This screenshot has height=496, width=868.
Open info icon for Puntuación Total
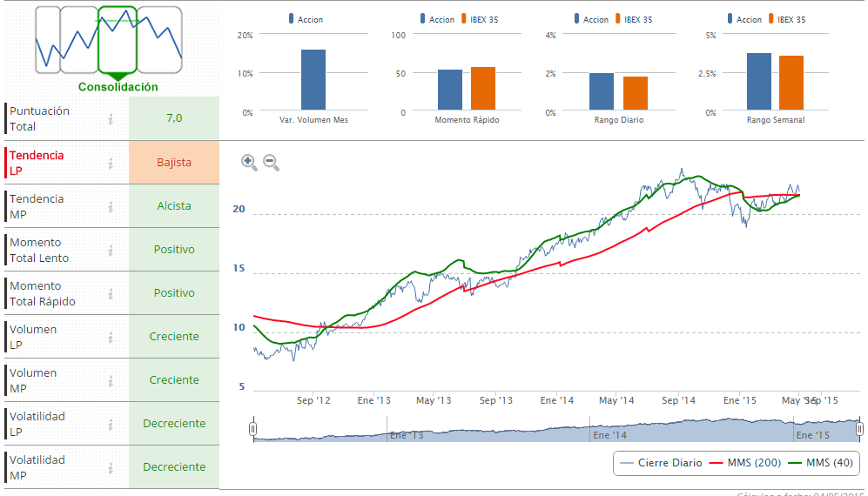click(x=111, y=119)
